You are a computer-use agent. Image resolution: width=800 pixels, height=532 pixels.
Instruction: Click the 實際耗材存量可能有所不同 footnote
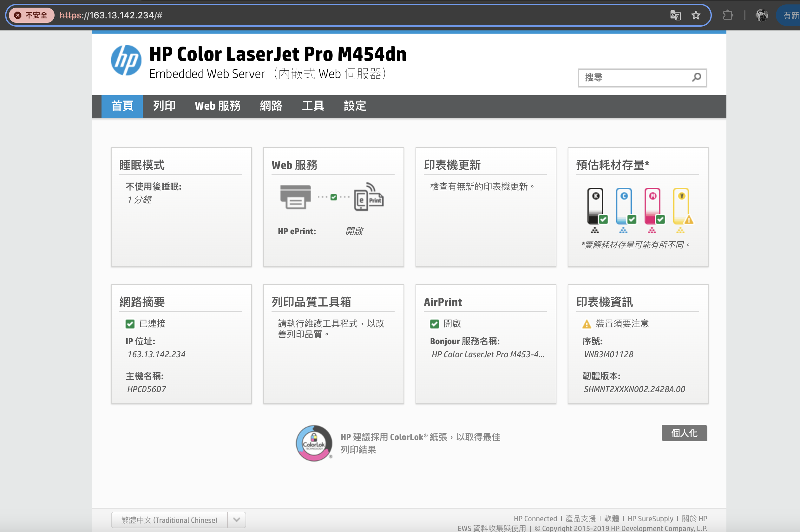click(636, 245)
